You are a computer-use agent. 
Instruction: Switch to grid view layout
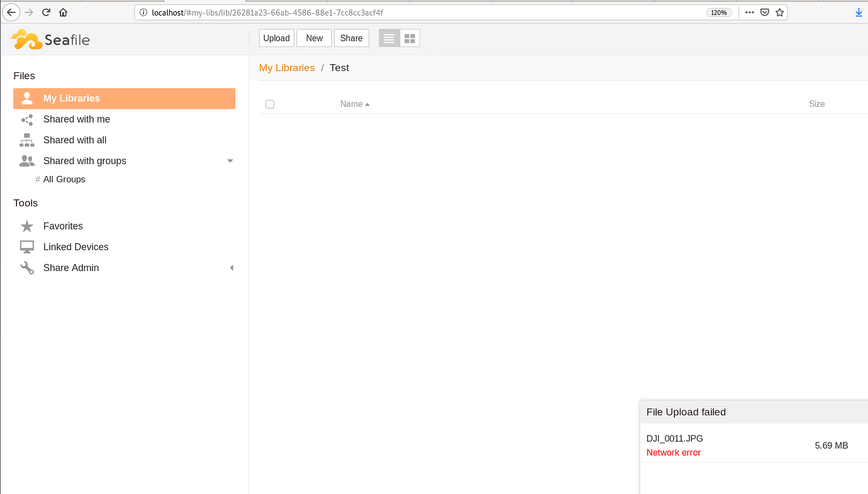409,38
